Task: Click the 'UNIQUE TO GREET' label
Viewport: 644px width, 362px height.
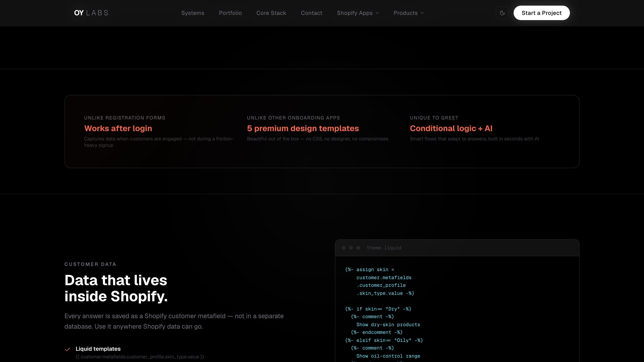Action: click(x=434, y=118)
